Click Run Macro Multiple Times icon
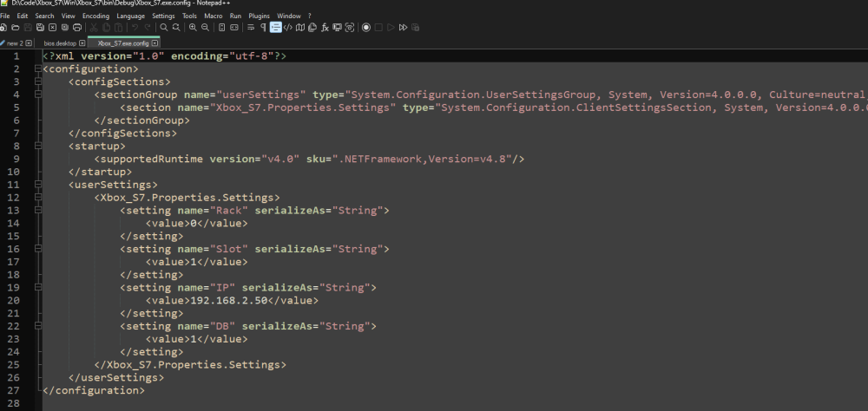This screenshot has width=868, height=411. point(404,28)
